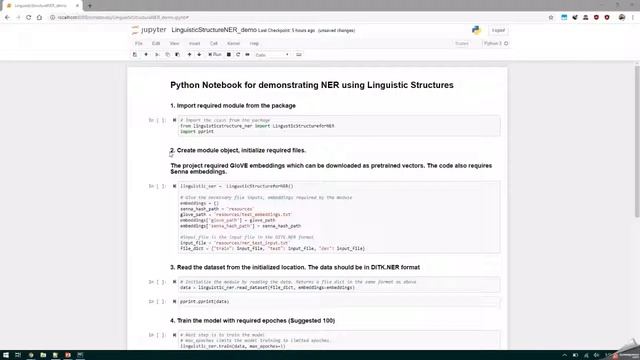Viewport: 640px width, 360px height.
Task: Open Chrome three-dot menu
Action: pos(633,18)
